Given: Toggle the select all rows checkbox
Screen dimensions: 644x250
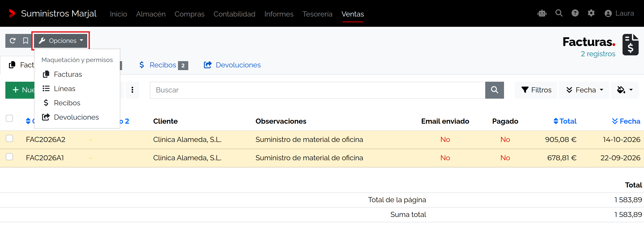Looking at the screenshot, I should (9, 118).
